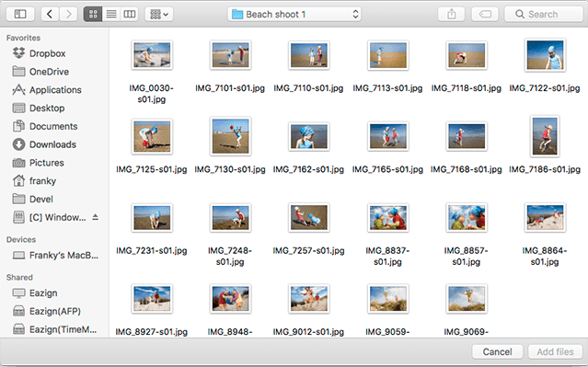
Task: Toggle the sidebar visibility button
Action: pos(20,14)
